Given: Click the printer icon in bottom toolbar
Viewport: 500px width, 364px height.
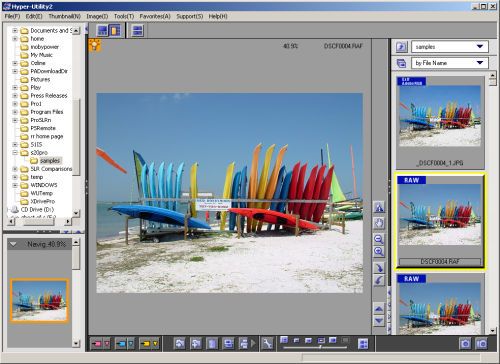Looking at the screenshot, I should (244, 343).
